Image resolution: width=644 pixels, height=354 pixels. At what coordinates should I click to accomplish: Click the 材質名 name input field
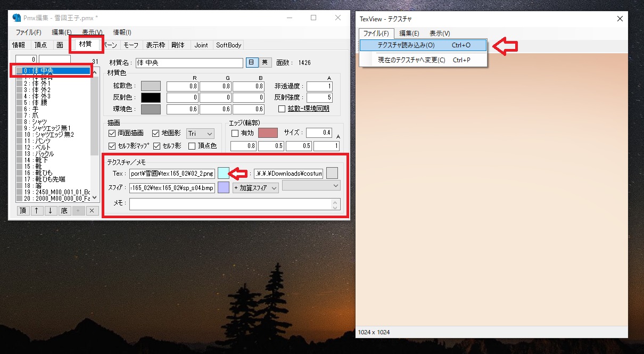pos(189,63)
